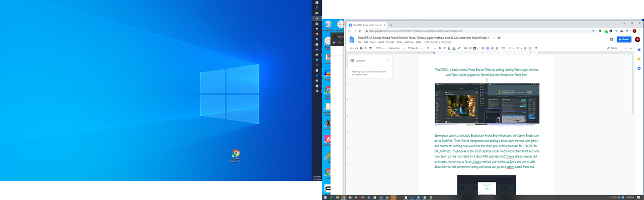Right align the paragraph

pyautogui.click(x=492, y=48)
